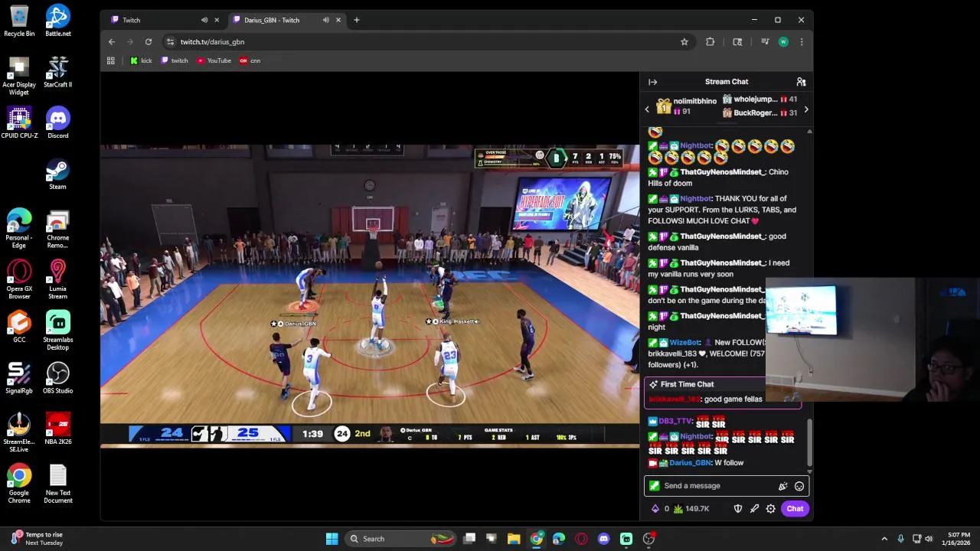Open the Chrome Extensions puzzle icon
Image resolution: width=980 pixels, height=551 pixels.
710,42
